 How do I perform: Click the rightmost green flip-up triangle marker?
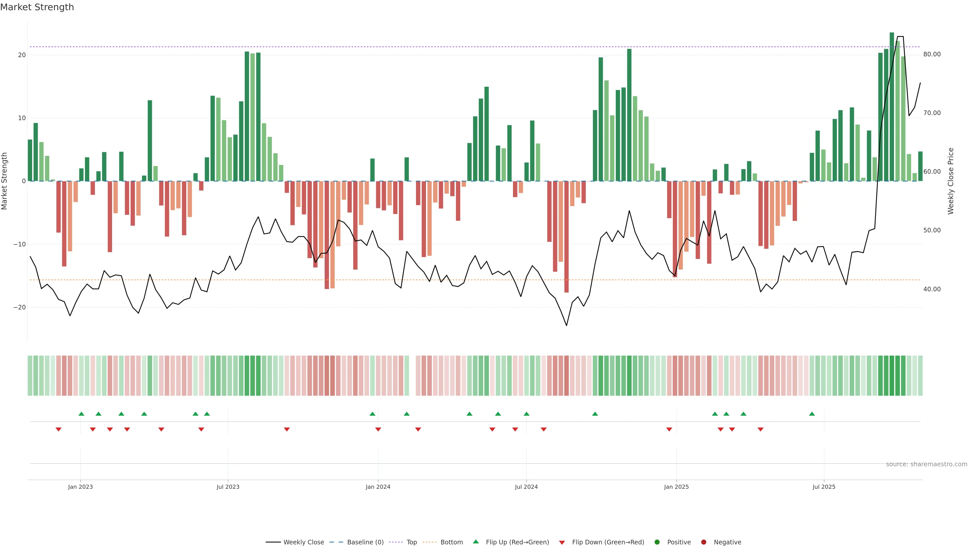[x=812, y=414]
